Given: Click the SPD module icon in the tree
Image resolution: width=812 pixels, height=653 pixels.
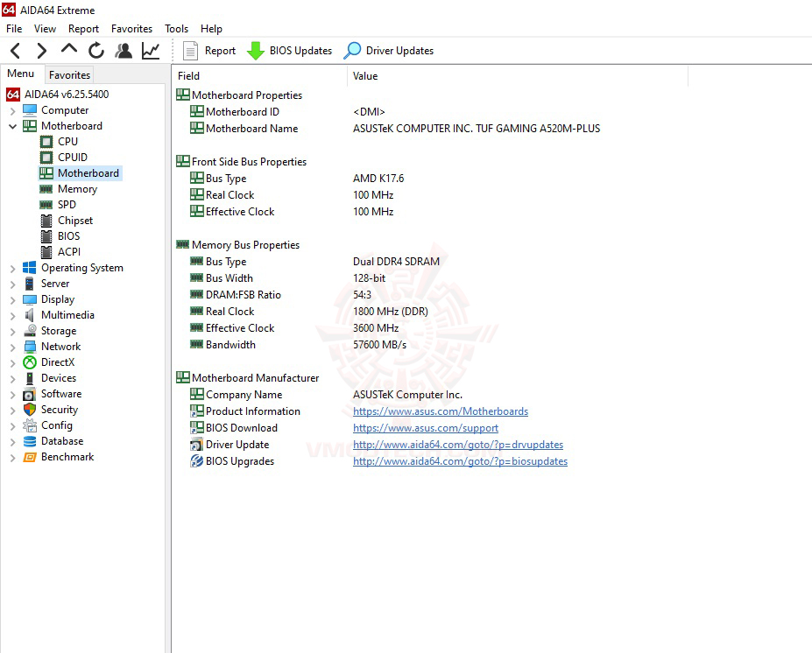Looking at the screenshot, I should click(x=46, y=205).
